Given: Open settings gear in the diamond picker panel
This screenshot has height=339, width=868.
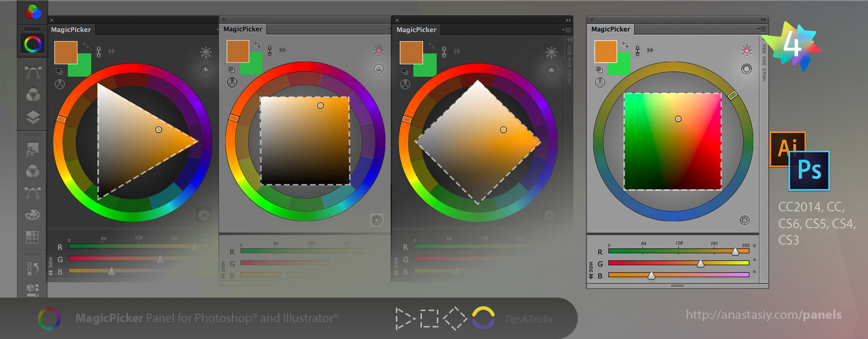Looking at the screenshot, I should tap(551, 52).
